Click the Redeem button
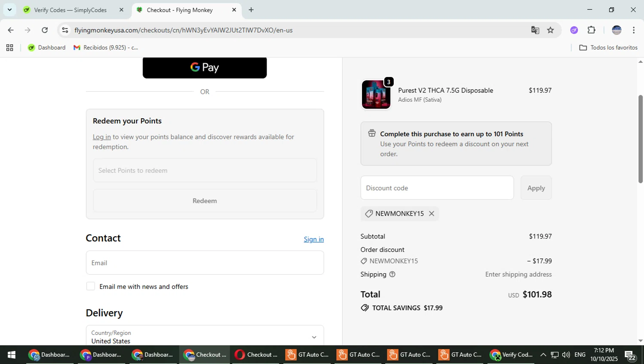 (x=205, y=201)
